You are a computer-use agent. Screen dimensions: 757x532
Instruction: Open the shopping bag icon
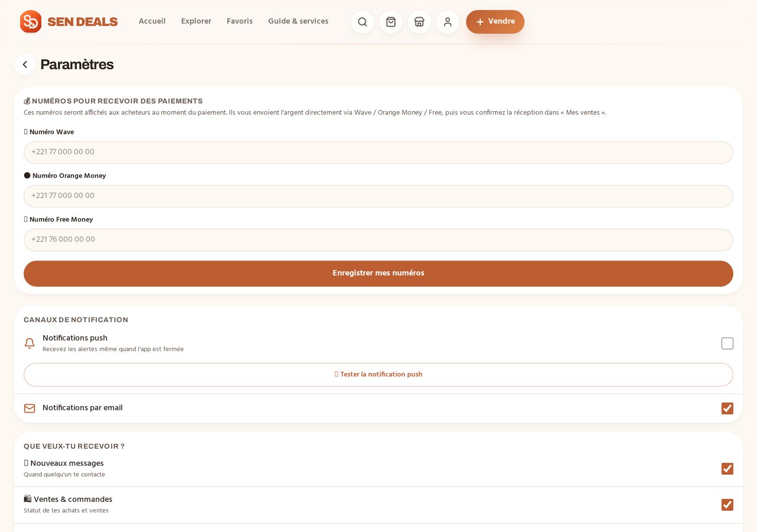(x=391, y=22)
